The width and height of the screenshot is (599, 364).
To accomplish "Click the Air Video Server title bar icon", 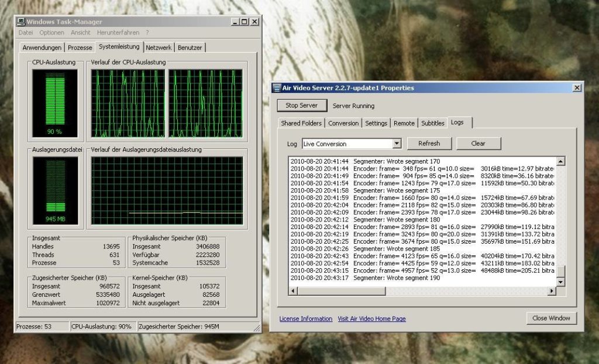I will (x=277, y=88).
